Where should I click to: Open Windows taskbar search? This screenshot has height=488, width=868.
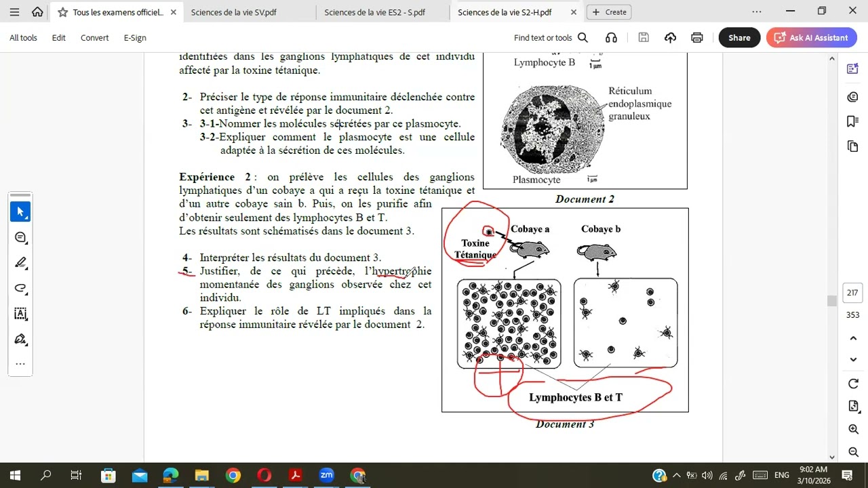coord(46,475)
